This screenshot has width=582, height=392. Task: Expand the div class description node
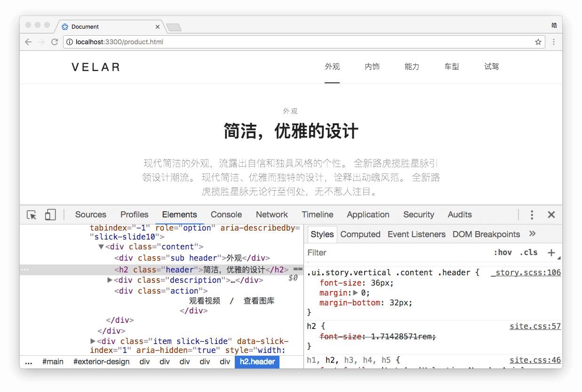110,280
